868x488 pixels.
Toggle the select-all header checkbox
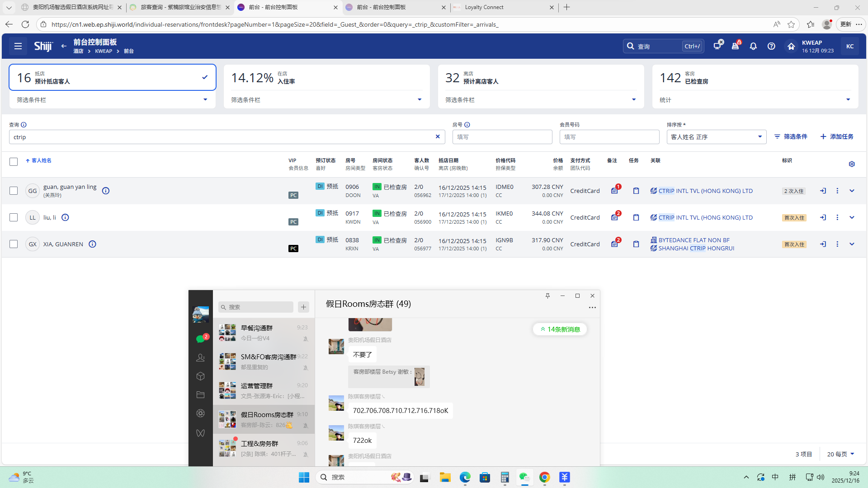coord(14,162)
